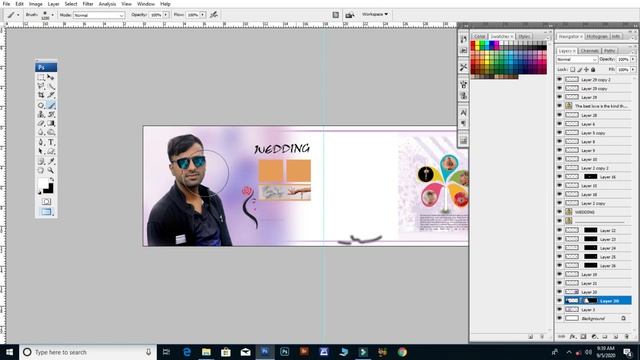Switch to the Histogram tab
640x360 pixels.
point(597,36)
